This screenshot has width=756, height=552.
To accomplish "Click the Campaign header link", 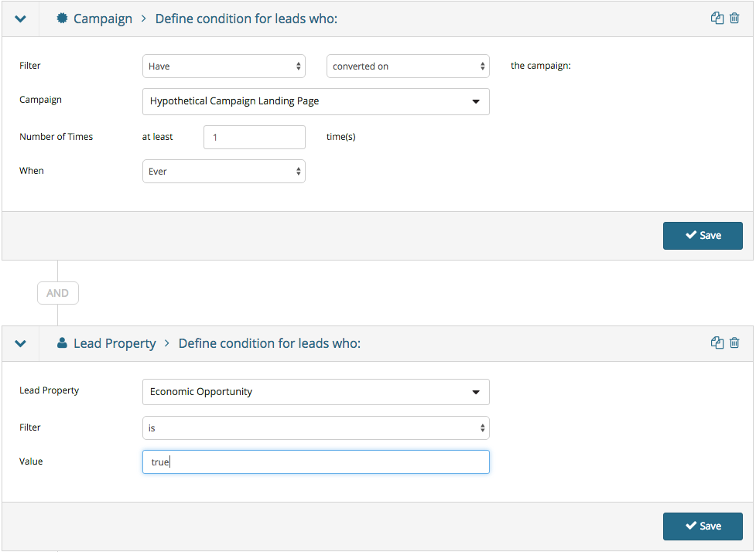I will [102, 19].
